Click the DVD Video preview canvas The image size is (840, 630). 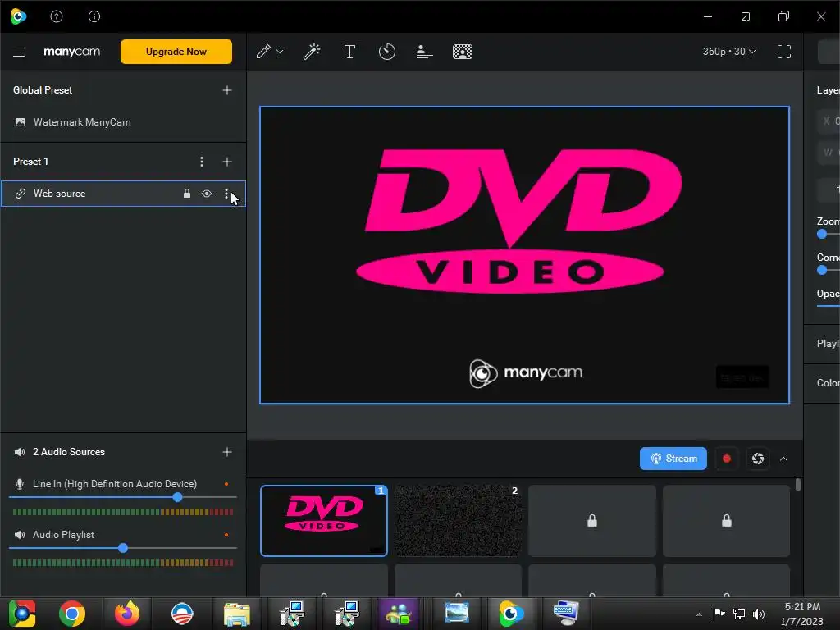coord(524,255)
